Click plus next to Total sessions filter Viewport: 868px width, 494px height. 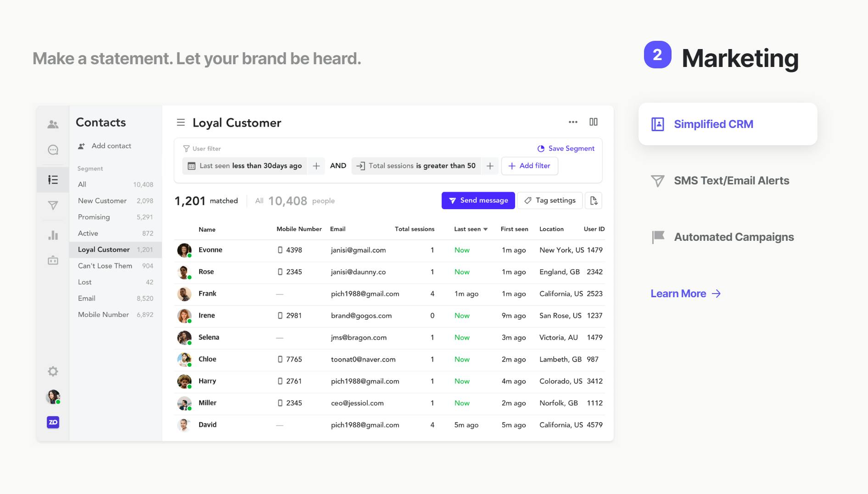[x=490, y=166]
